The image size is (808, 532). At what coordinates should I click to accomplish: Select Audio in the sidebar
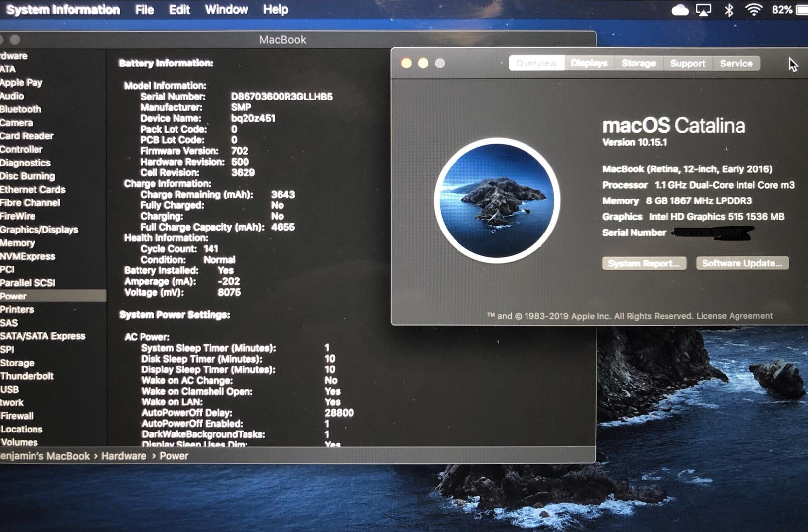pos(12,96)
